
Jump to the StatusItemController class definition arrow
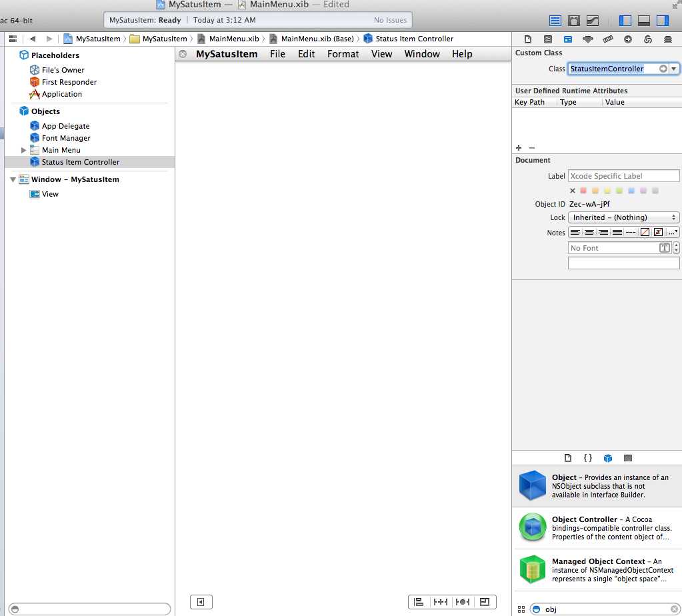[663, 69]
